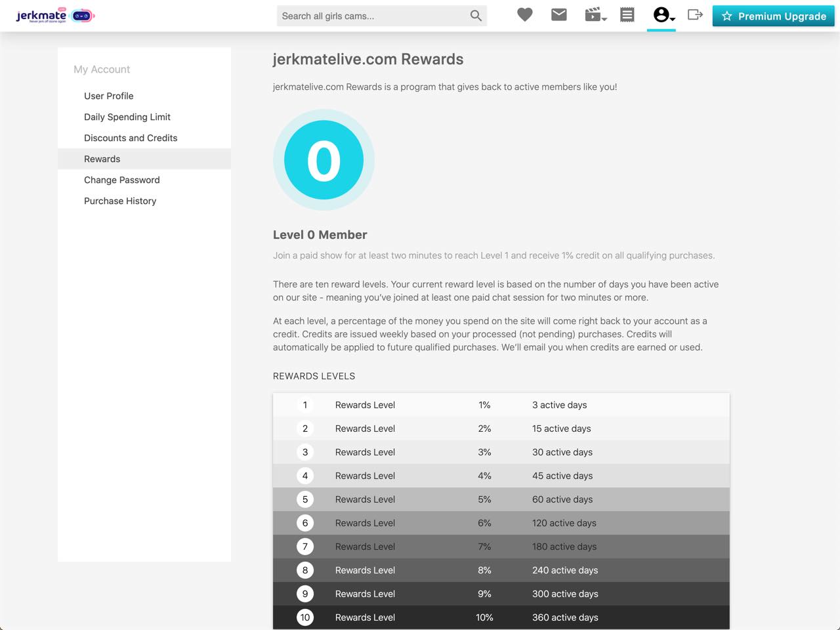This screenshot has width=840, height=630.
Task: Click the 10% reward value
Action: (484, 618)
